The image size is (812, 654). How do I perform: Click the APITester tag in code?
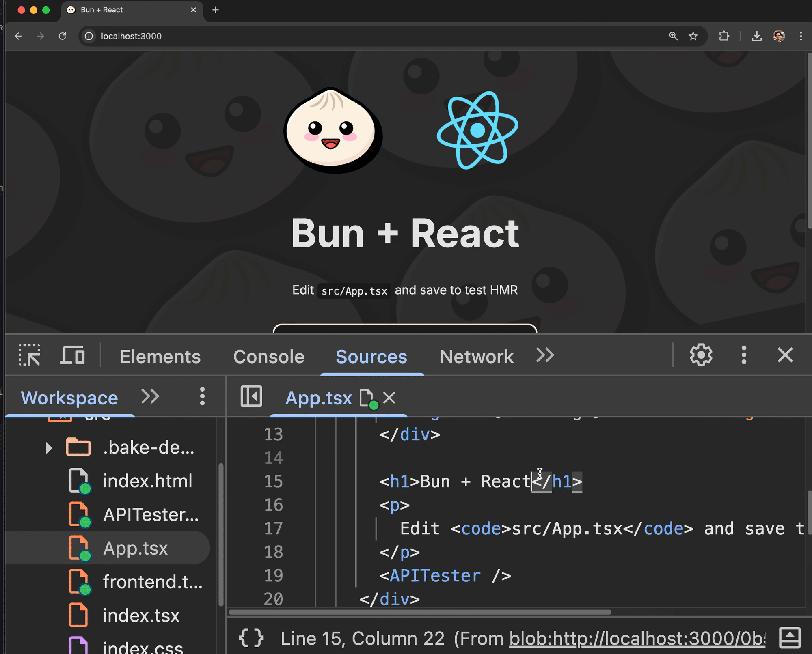(x=435, y=576)
